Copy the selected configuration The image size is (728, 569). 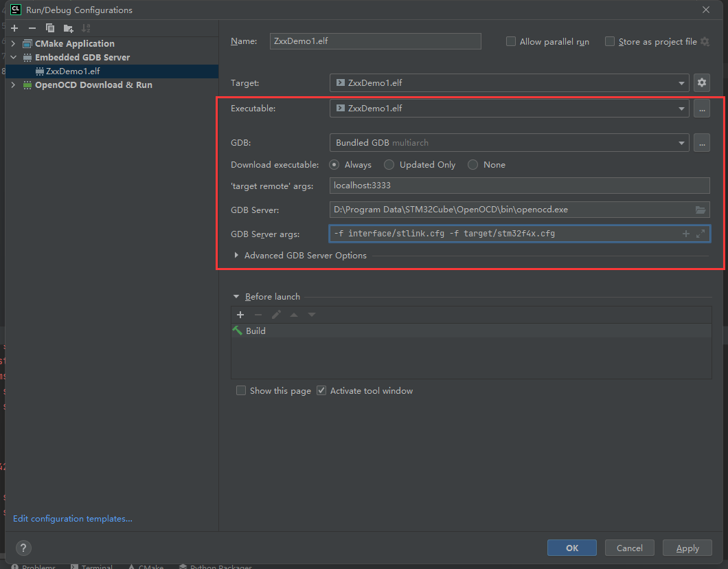(x=49, y=28)
